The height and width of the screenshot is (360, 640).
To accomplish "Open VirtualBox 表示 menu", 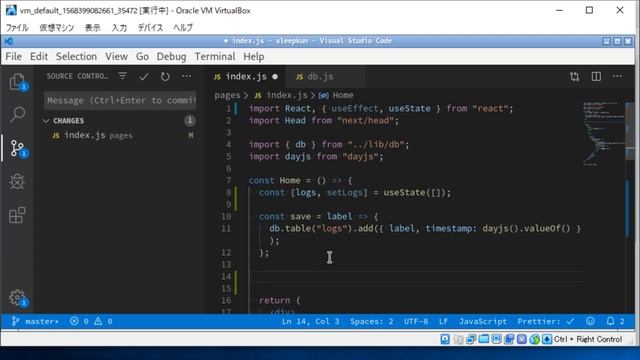I will (92, 27).
